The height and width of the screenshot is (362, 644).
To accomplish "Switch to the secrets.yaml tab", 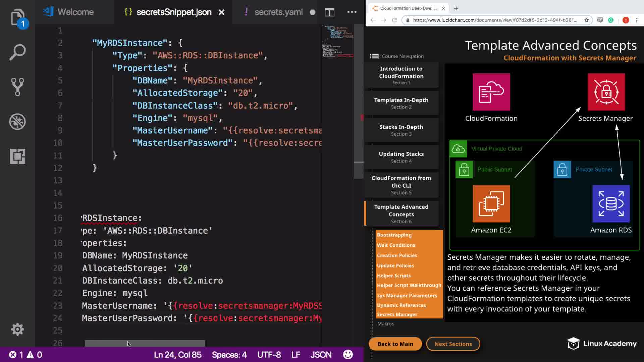I will click(278, 12).
